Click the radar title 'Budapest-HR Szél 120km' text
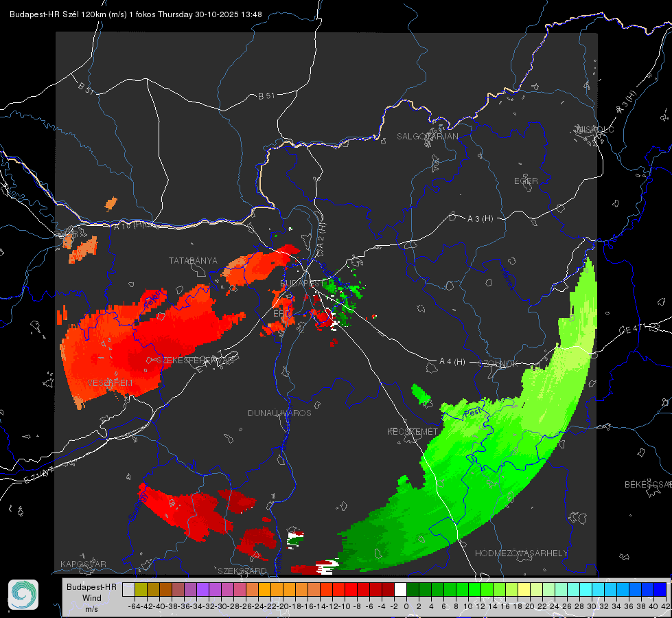Viewport: 672px width, 618px height. (x=58, y=14)
